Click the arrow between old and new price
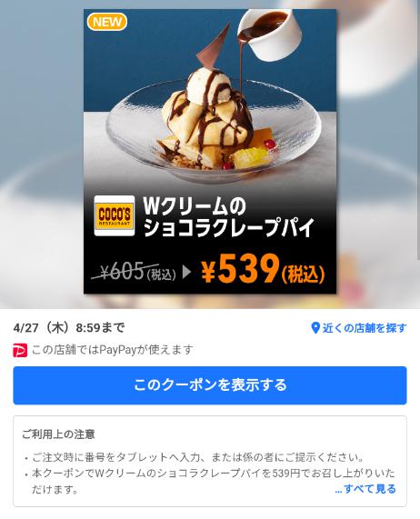This screenshot has height=519, width=420. 186,272
